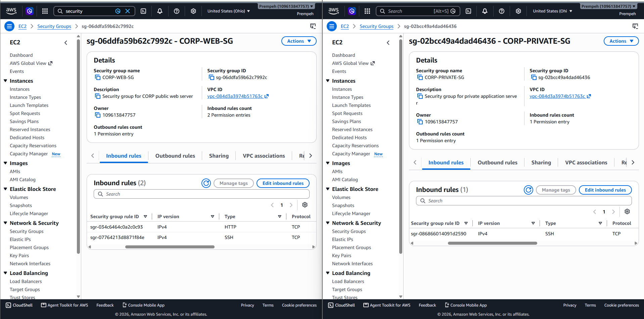
Task: Click horizontal scrollbar of right inbound rules table
Action: tap(493, 243)
